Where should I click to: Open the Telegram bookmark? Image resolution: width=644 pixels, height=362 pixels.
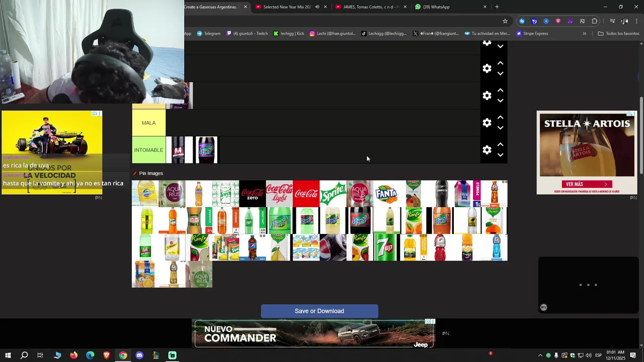pyautogui.click(x=208, y=34)
